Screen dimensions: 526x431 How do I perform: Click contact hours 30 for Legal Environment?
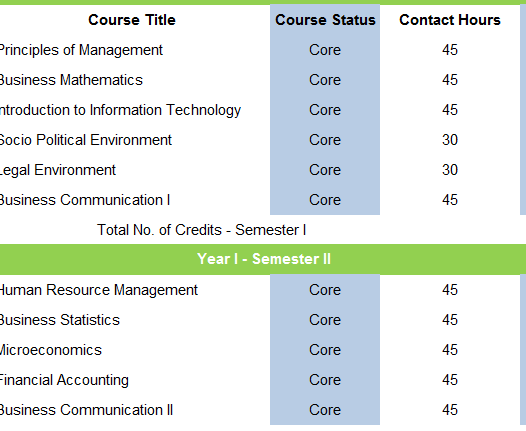click(x=450, y=170)
